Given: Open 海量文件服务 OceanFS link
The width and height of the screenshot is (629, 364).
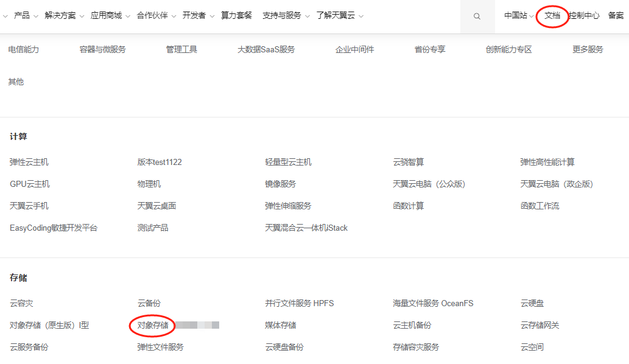Looking at the screenshot, I should [433, 303].
